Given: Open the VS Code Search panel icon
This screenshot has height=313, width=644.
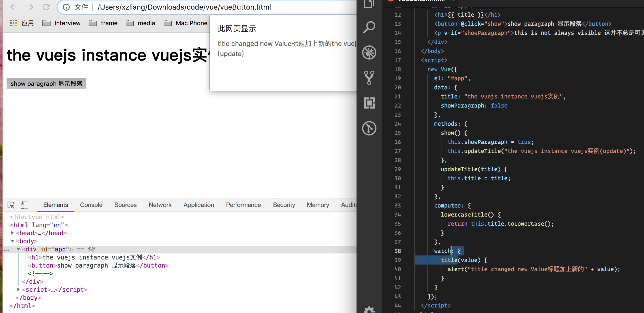Looking at the screenshot, I should (369, 27).
